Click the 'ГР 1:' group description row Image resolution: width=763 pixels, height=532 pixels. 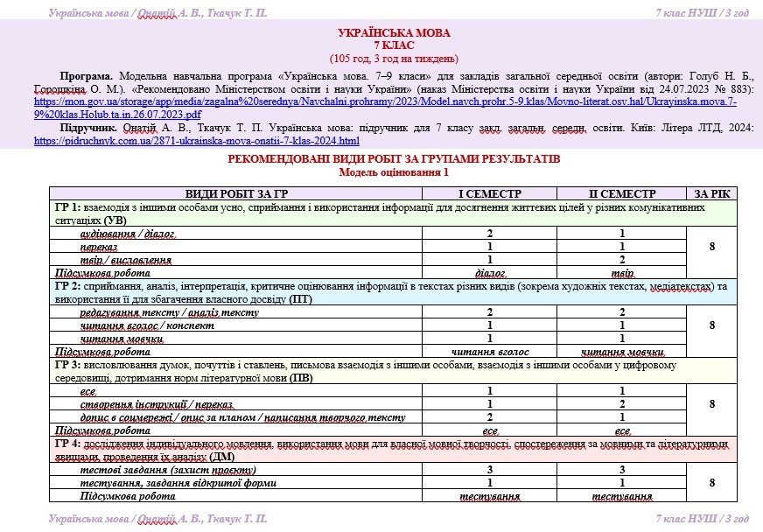tap(393, 213)
